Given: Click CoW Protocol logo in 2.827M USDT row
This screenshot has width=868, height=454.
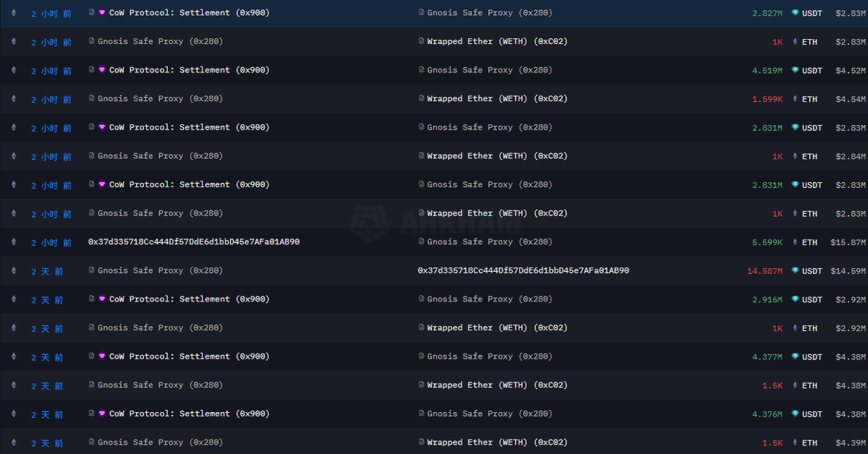Looking at the screenshot, I should tap(102, 13).
